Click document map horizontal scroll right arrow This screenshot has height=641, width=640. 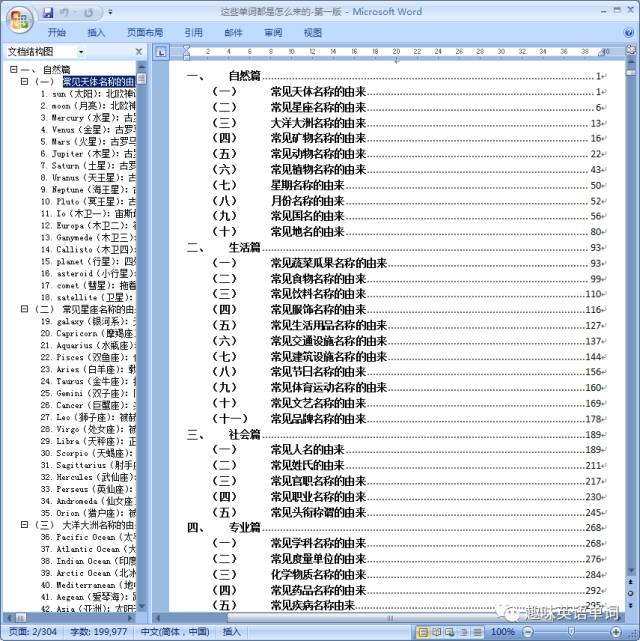pyautogui.click(x=131, y=617)
